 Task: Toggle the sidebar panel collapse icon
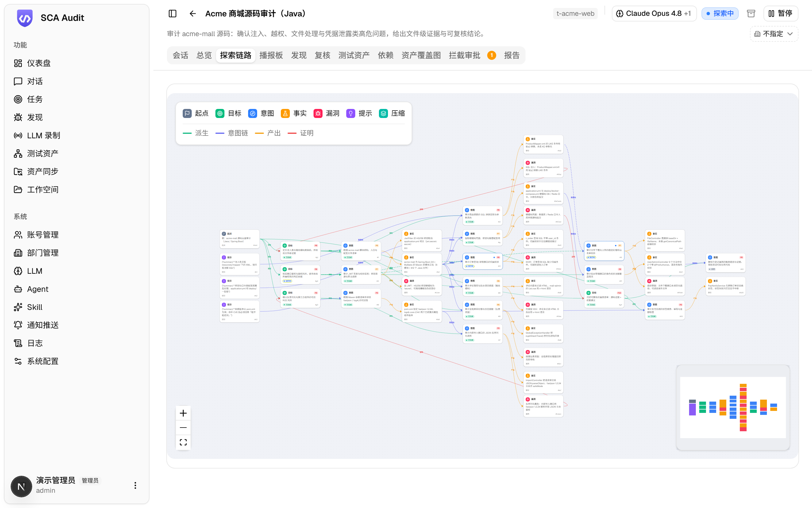[173, 14]
